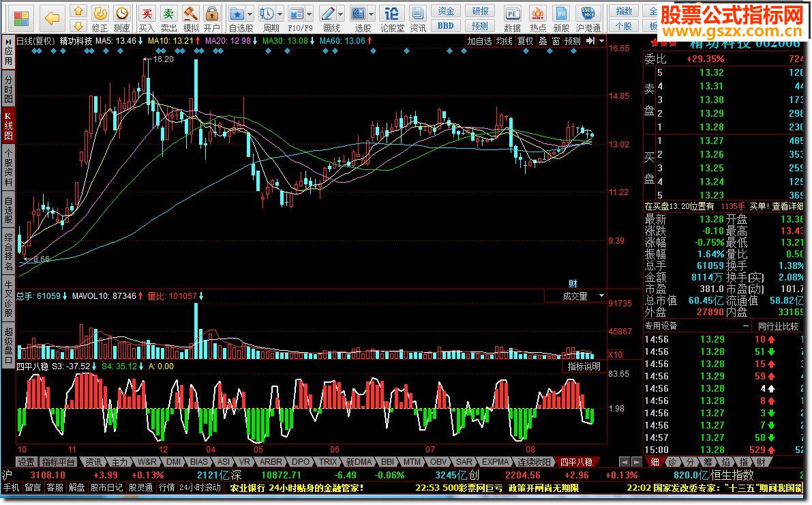Toggle 复权 price adjustment on chart
This screenshot has width=812, height=505.
[525, 41]
